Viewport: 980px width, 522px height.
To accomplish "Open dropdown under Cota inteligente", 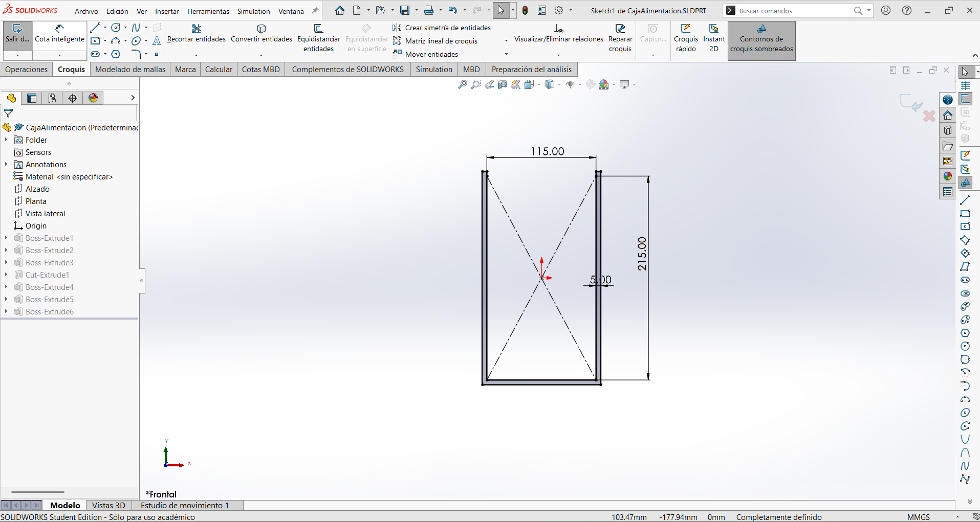I will pyautogui.click(x=59, y=55).
